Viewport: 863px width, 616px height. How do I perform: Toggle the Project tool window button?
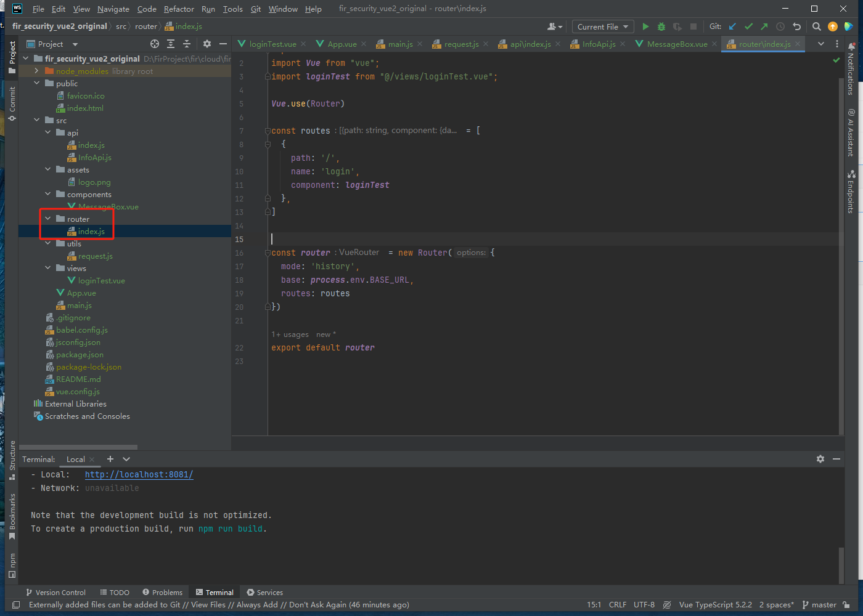click(12, 57)
